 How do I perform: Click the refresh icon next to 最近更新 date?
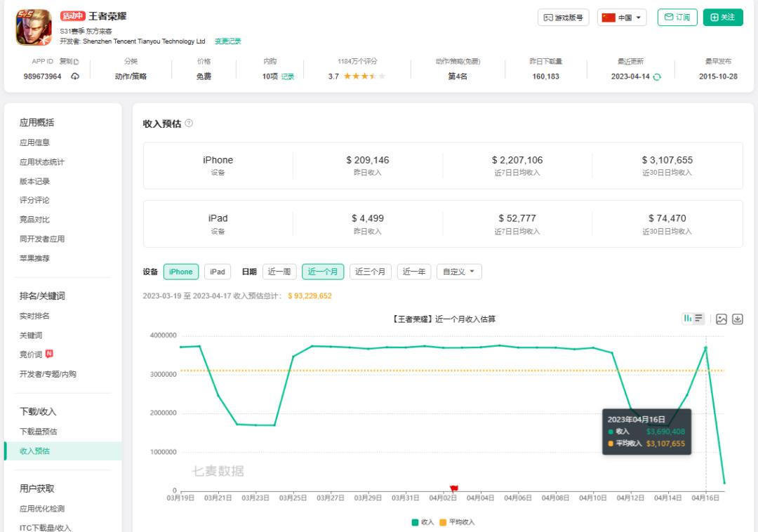coord(656,76)
